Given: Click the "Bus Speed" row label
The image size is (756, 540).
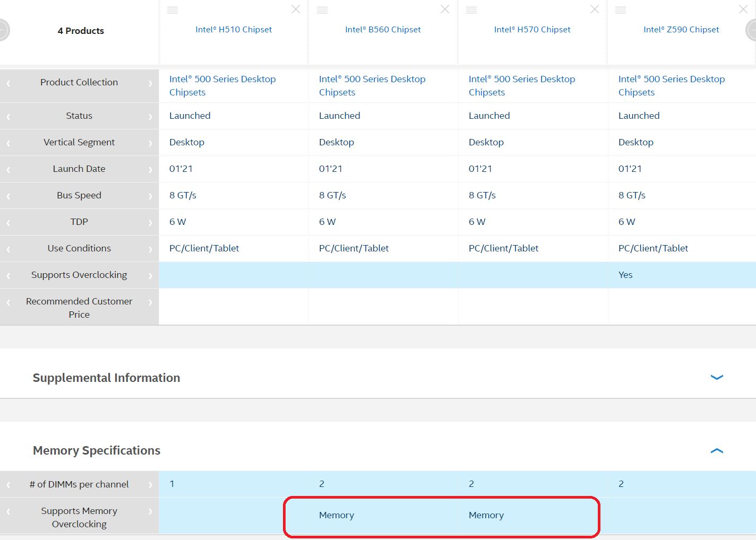Looking at the screenshot, I should [x=79, y=195].
